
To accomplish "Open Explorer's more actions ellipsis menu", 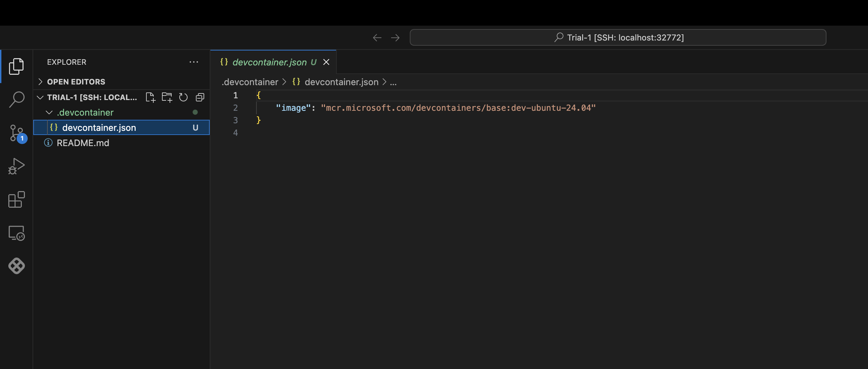I will 194,62.
